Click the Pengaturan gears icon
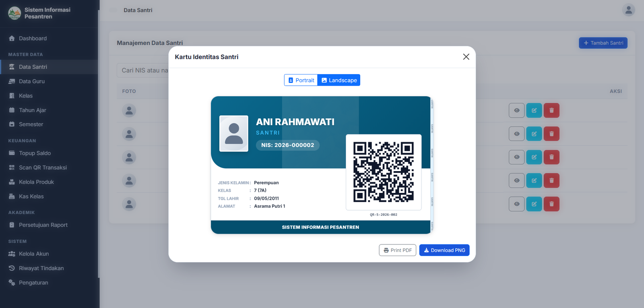The image size is (644, 308). 12,283
